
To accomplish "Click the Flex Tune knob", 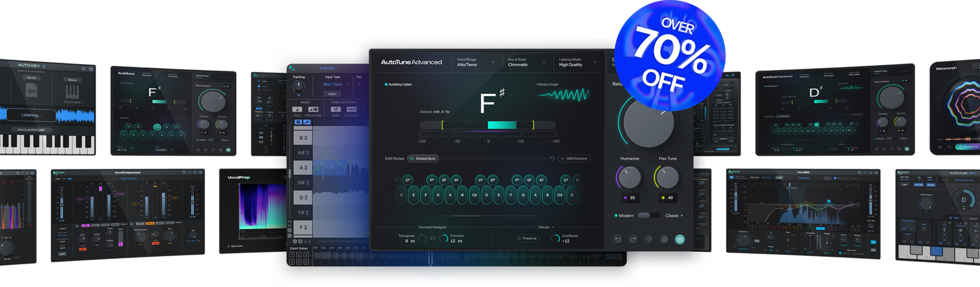I will [x=667, y=177].
